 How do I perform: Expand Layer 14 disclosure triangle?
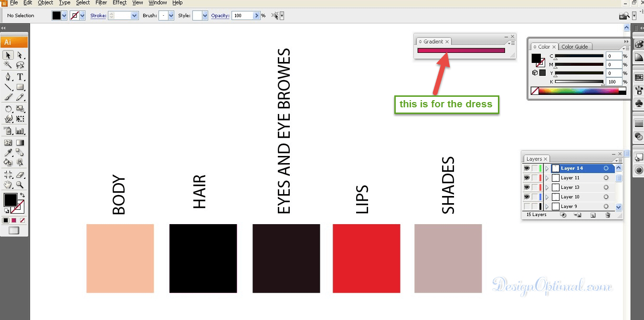tap(547, 168)
